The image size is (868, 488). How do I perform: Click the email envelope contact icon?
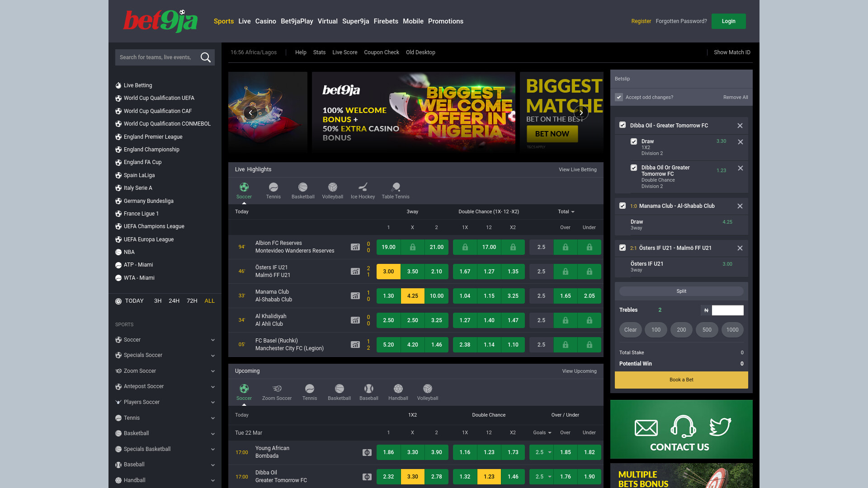click(646, 427)
